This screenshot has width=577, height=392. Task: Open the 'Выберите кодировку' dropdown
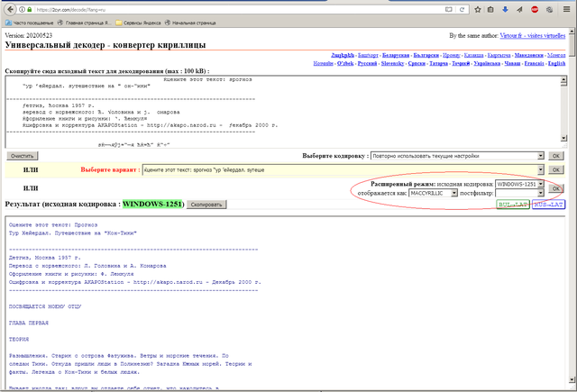[x=457, y=156]
